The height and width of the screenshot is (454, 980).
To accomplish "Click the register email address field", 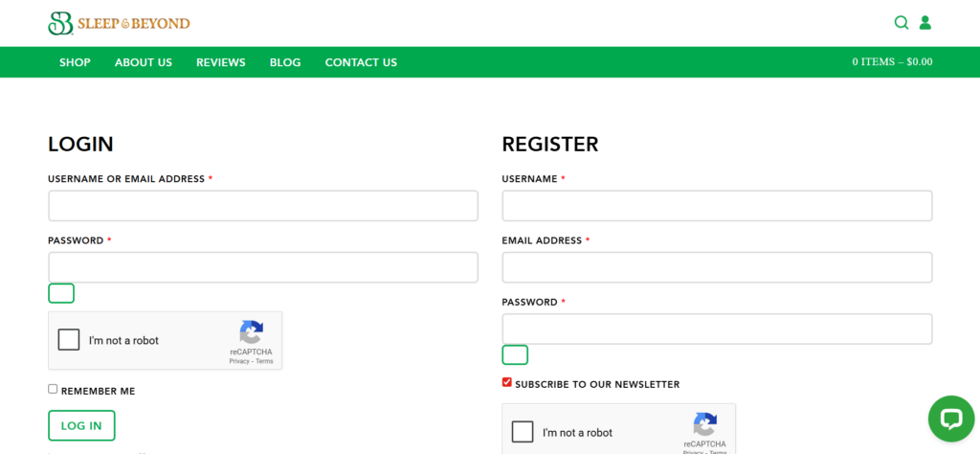I will 717,267.
